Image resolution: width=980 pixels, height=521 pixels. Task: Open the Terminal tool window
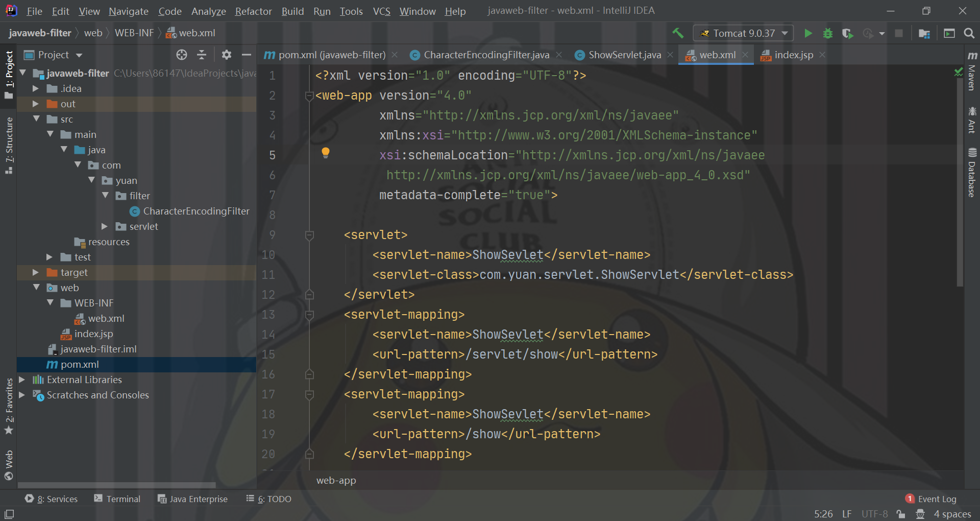(117, 499)
